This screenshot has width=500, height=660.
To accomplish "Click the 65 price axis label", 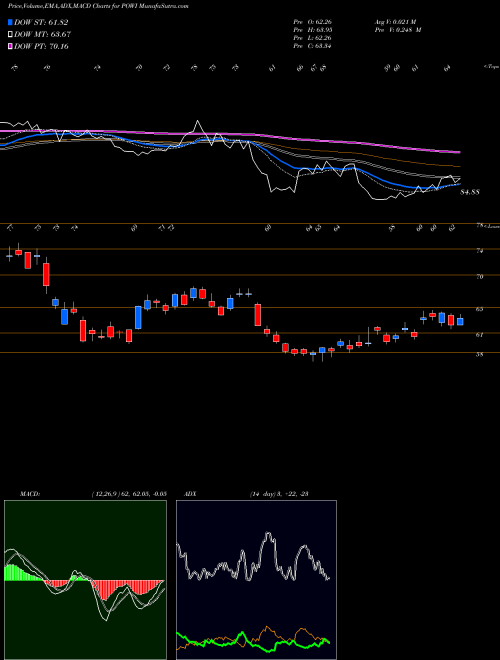I will 480,309.
